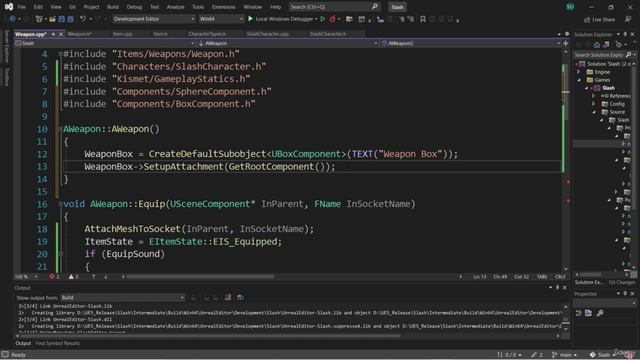Open the Build menu
640x360 pixels.
[113, 7]
